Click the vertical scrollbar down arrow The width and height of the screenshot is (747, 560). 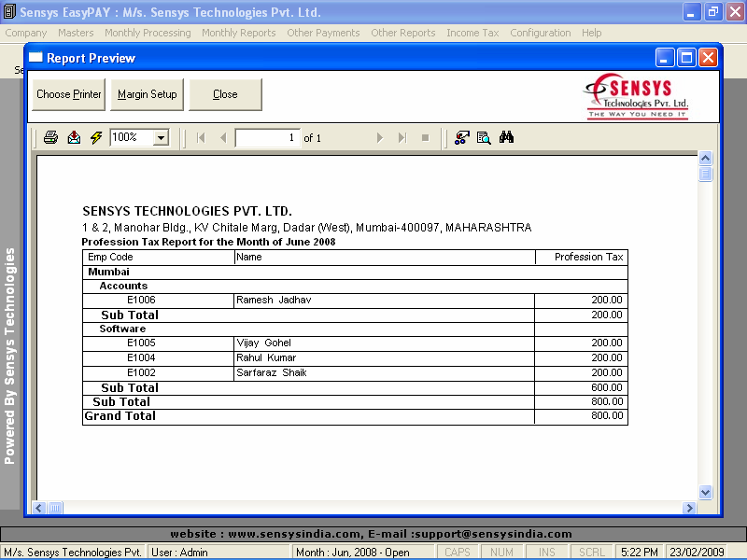pyautogui.click(x=706, y=493)
